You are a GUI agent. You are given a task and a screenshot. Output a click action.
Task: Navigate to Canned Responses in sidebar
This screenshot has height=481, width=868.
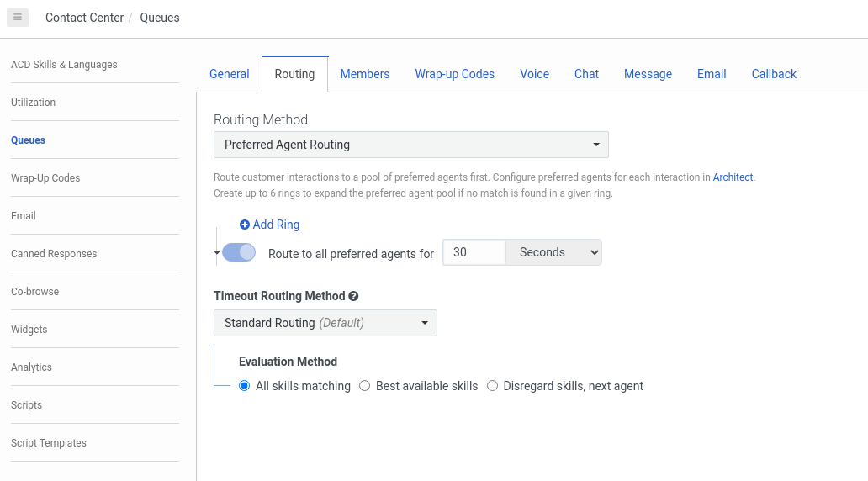pos(54,254)
